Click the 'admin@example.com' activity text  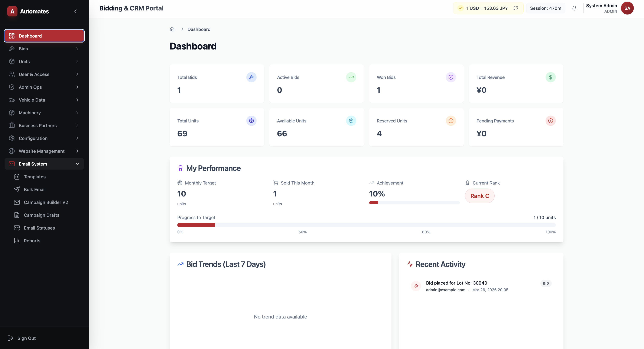click(x=446, y=290)
